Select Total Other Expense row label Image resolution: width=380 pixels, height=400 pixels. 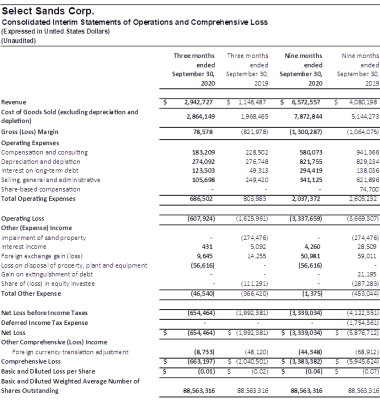coord(31,294)
